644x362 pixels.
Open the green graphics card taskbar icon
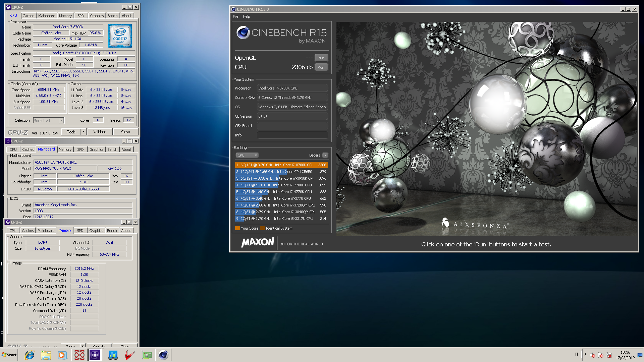147,355
